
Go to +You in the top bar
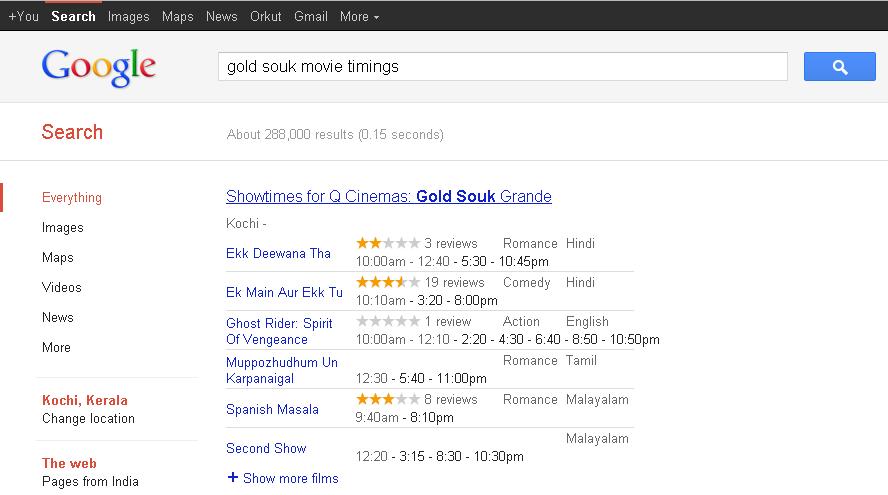23,16
